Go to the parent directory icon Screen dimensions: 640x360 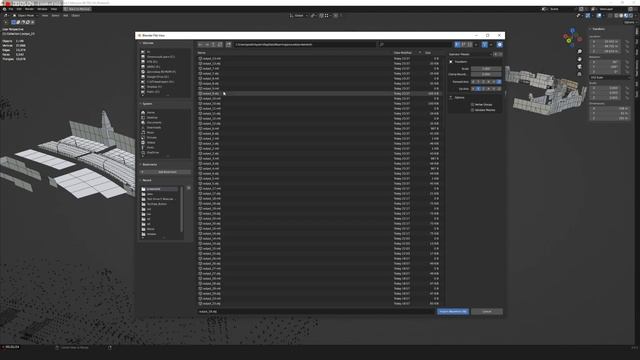pos(213,44)
